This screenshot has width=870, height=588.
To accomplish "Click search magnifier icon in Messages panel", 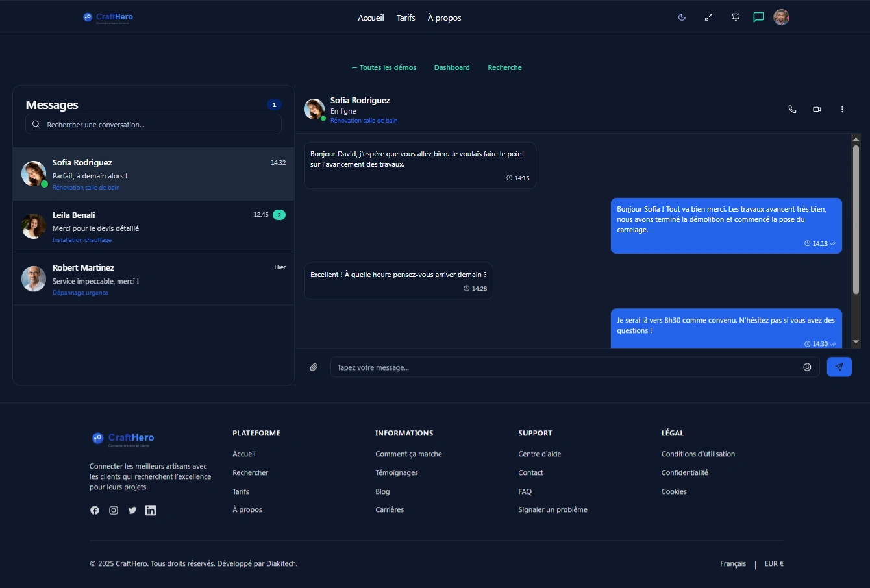I will tap(36, 124).
